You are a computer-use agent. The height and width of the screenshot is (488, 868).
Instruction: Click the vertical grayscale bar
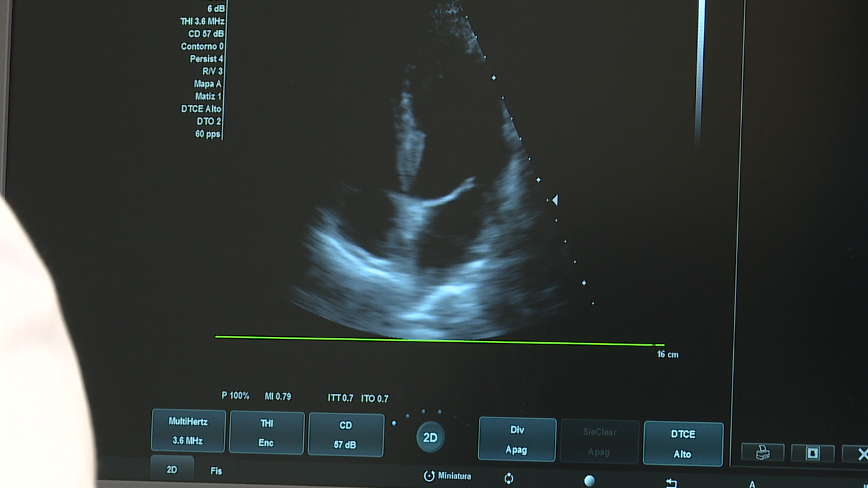tap(701, 68)
